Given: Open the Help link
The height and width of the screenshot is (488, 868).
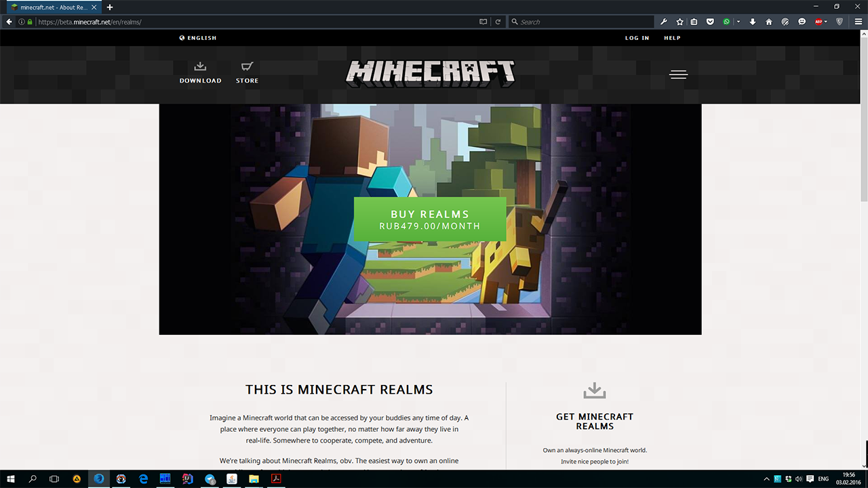Looking at the screenshot, I should point(672,38).
